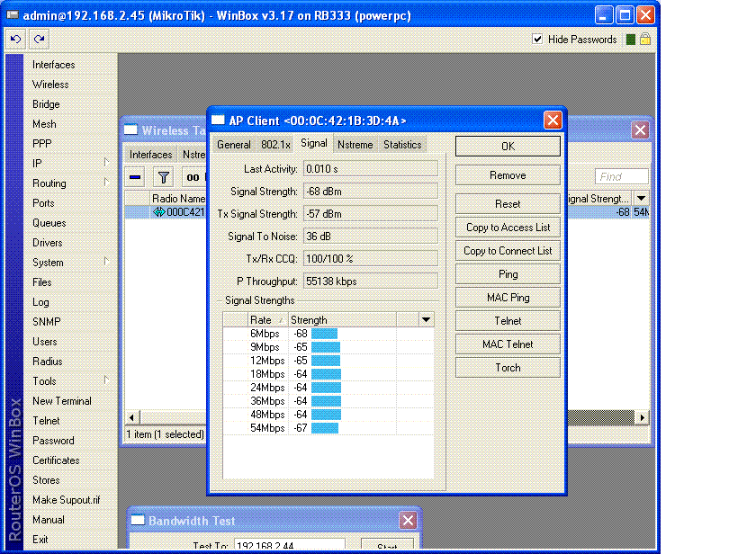Viewport: 756px width, 554px height.
Task: Click the 54Mbps signal strength bar
Action: tap(325, 428)
